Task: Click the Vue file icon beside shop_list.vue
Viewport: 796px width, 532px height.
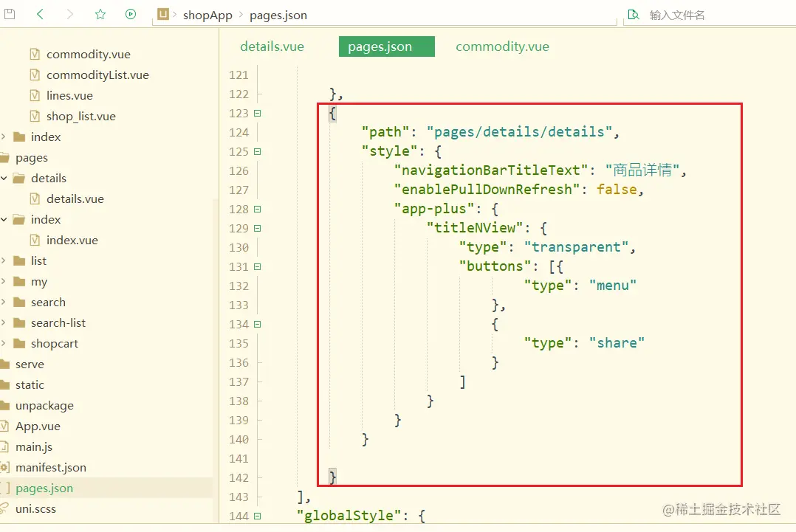Action: (35, 116)
